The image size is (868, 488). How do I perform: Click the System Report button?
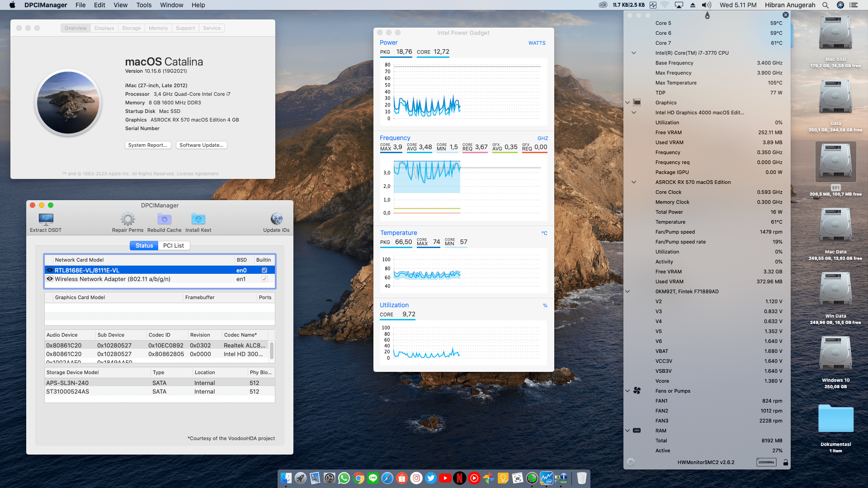[147, 145]
